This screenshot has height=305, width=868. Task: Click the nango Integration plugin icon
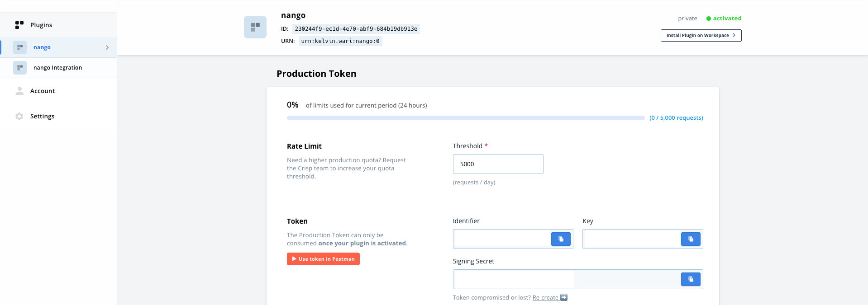[20, 68]
